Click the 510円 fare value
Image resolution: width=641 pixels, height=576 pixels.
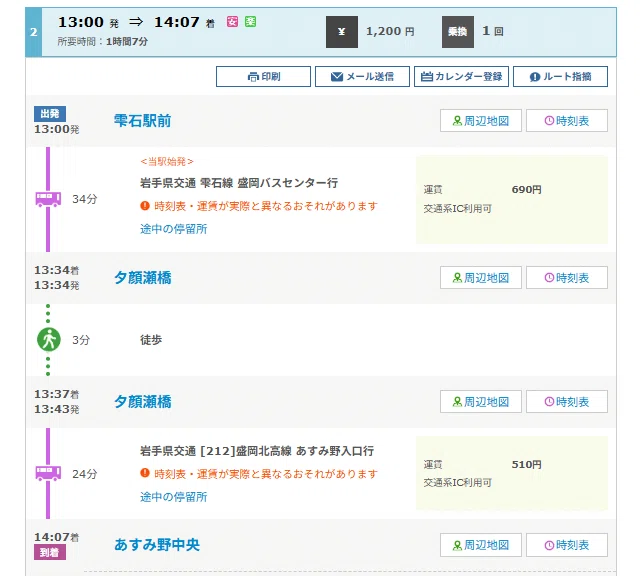coord(527,464)
